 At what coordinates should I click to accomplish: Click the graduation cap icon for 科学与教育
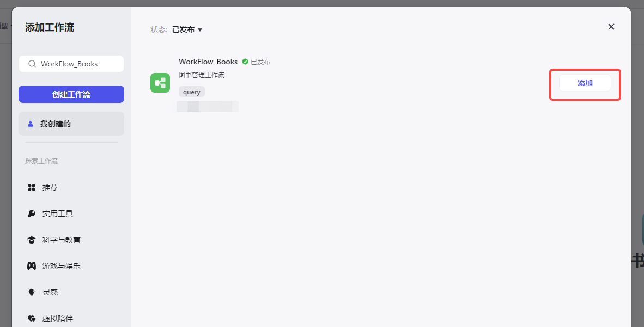pos(32,240)
